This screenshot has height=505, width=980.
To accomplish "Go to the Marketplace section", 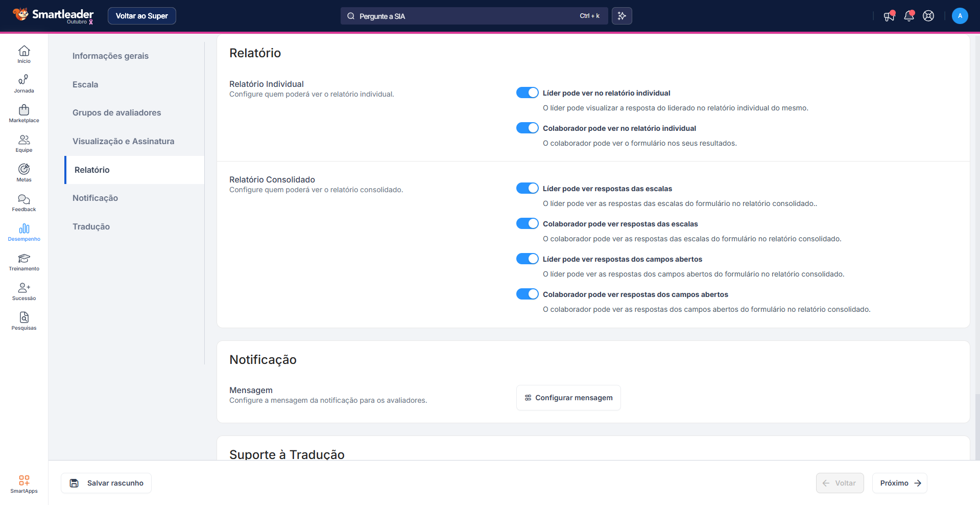I will [x=24, y=113].
